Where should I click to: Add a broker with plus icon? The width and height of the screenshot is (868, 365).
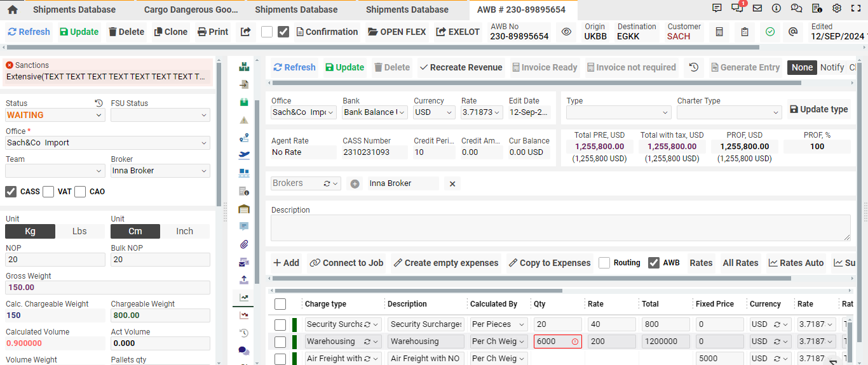355,183
